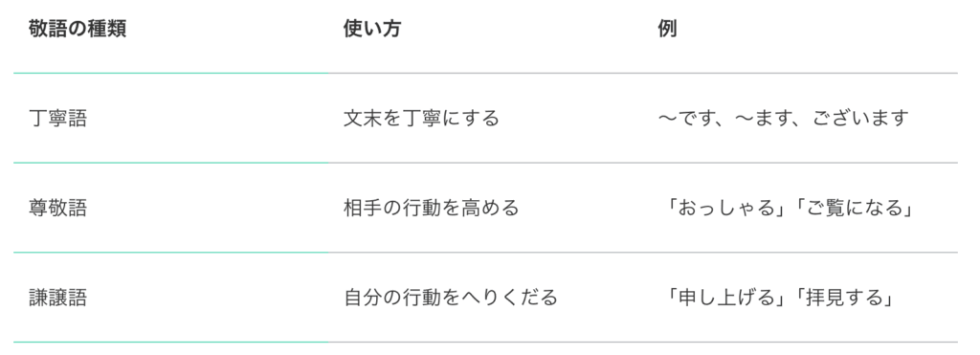
Task: Click green divider line under header
Action: coord(170,73)
